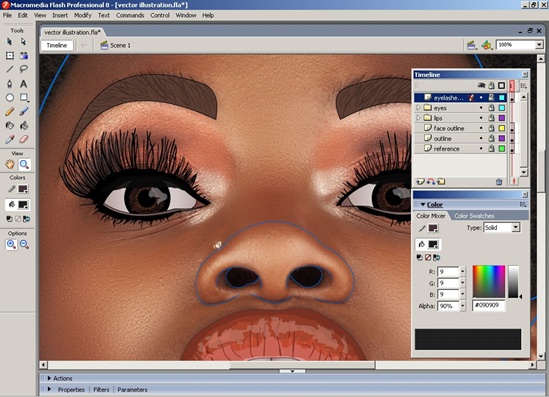Expand the eyes layer folder
The width and height of the screenshot is (549, 397).
pyautogui.click(x=418, y=107)
